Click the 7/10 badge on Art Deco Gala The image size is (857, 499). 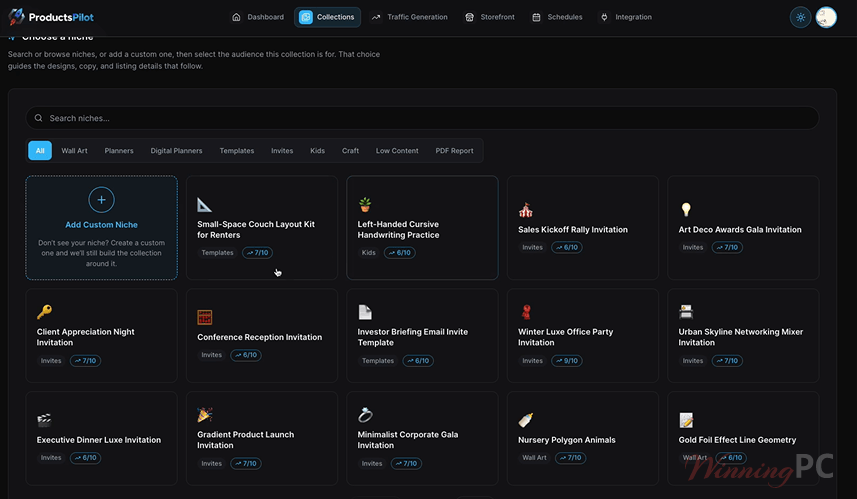[x=727, y=247]
